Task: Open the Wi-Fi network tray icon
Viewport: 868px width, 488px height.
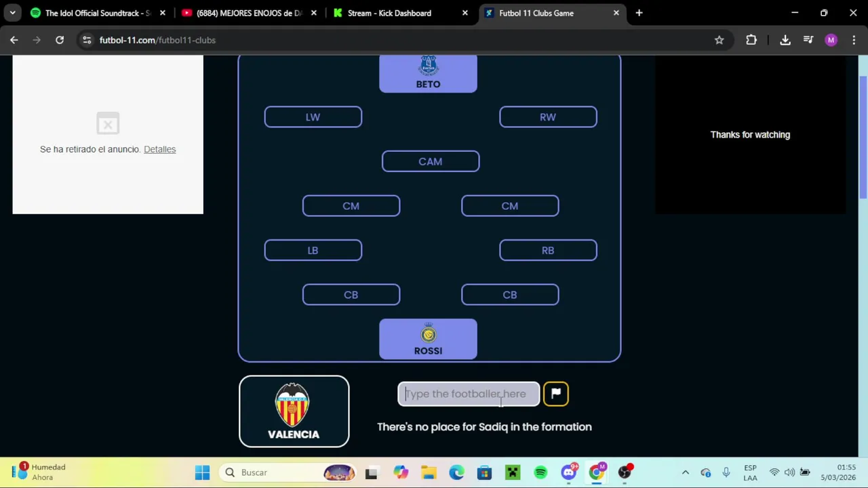Action: click(774, 472)
